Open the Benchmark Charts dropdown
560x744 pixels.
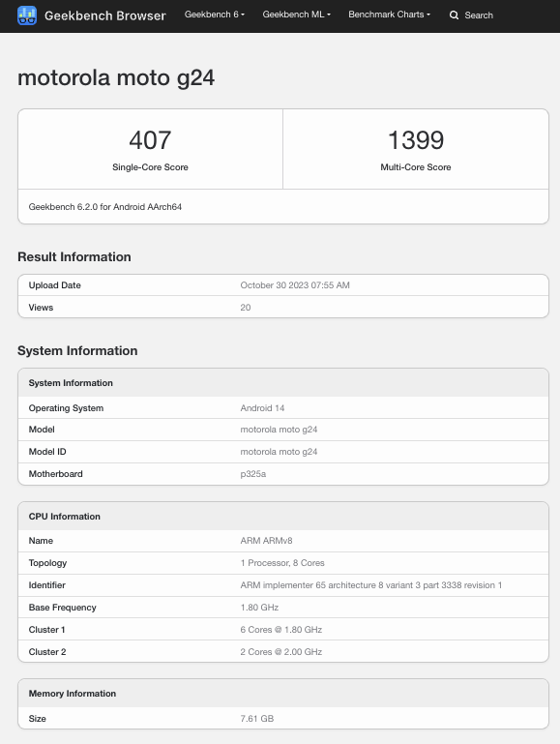tap(390, 15)
